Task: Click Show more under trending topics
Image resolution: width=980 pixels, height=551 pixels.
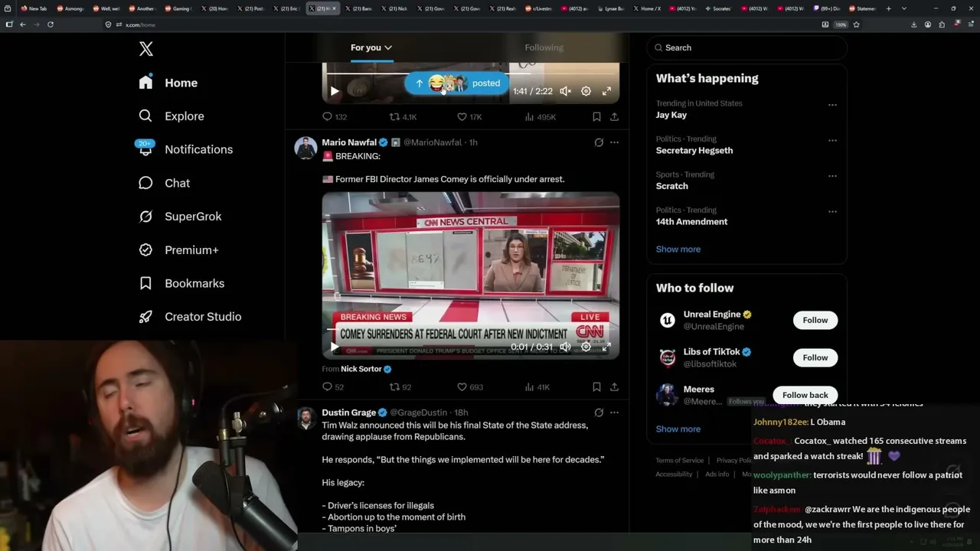Action: point(678,249)
